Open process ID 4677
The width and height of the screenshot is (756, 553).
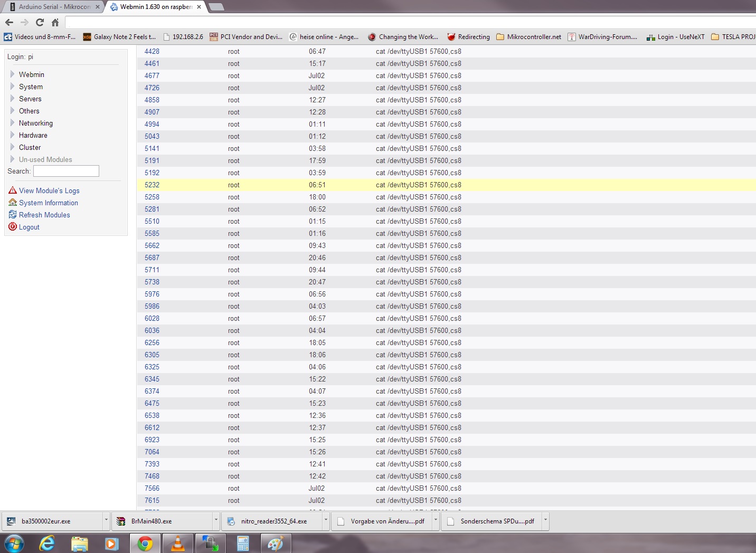[152, 75]
